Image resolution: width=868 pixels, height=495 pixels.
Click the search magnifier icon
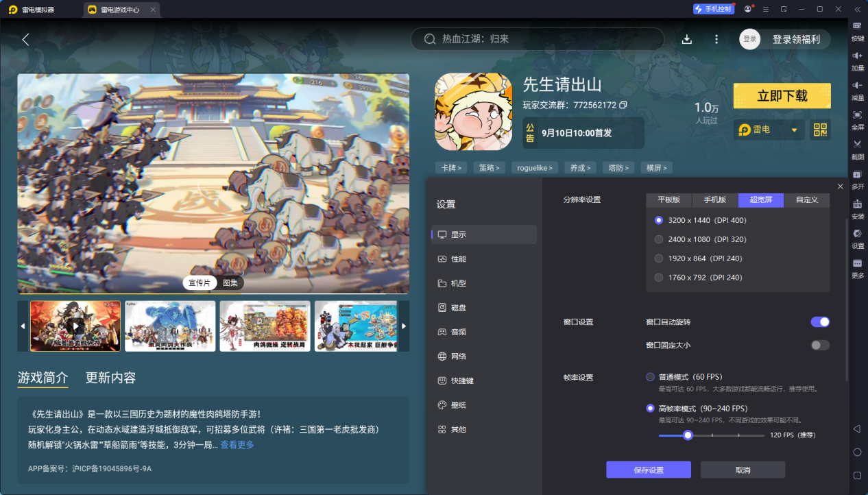coord(430,39)
